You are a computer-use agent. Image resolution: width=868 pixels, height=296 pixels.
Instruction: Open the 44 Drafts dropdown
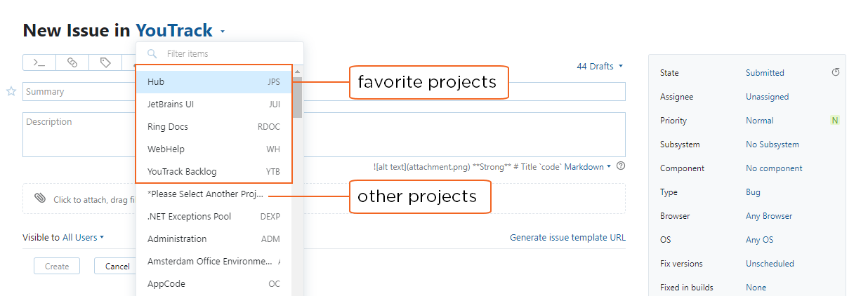click(600, 66)
